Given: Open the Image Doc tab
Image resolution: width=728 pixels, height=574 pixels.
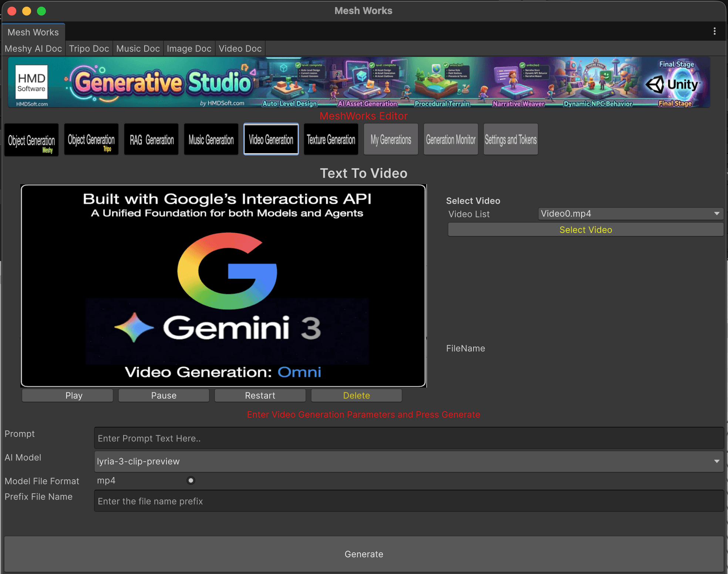Looking at the screenshot, I should [189, 49].
